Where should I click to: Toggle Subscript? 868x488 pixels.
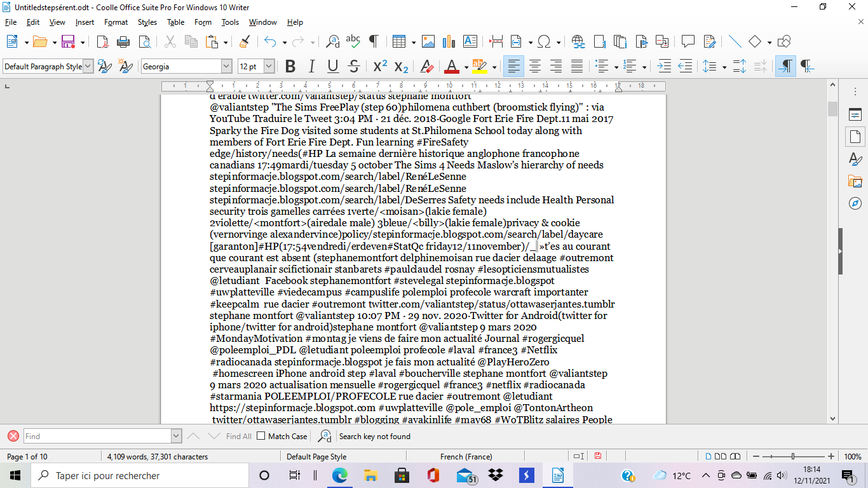401,66
